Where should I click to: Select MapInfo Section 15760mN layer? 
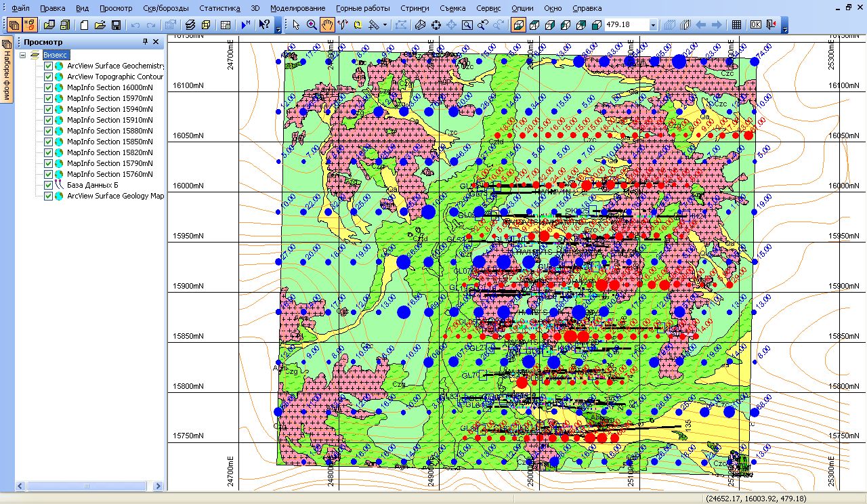[x=110, y=175]
